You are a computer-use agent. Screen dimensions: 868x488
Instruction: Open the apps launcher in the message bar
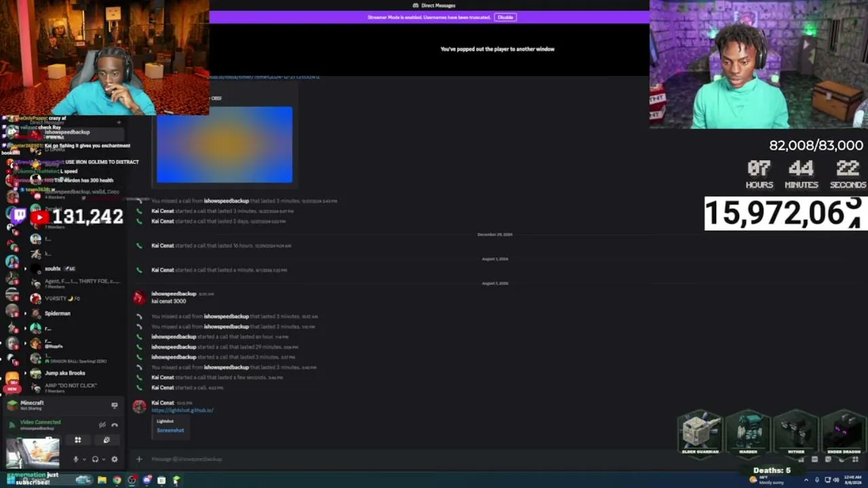tap(855, 459)
